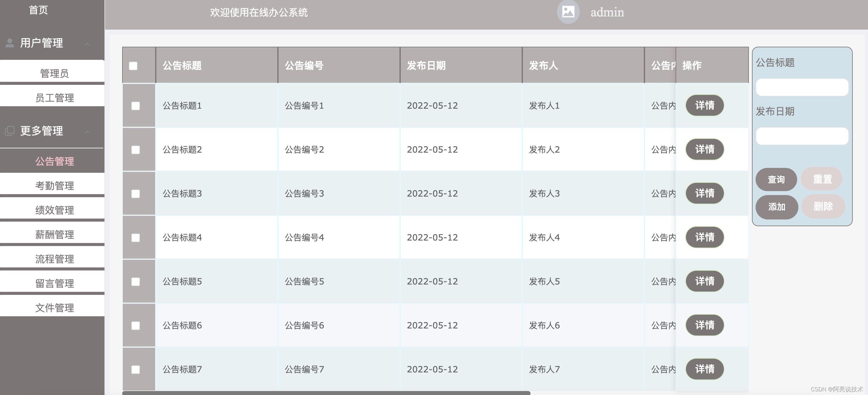868x395 pixels.
Task: Toggle the select-all checkbox in table header
Action: click(133, 66)
